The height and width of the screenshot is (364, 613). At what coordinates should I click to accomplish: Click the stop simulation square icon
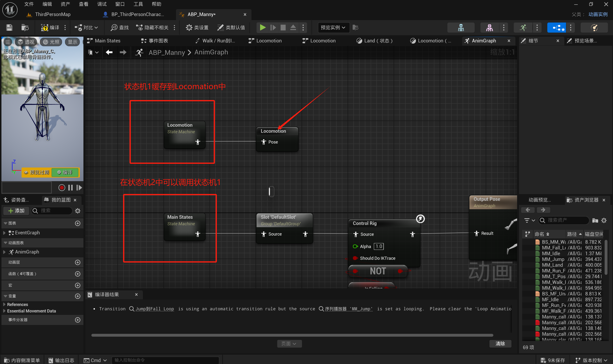pos(283,28)
